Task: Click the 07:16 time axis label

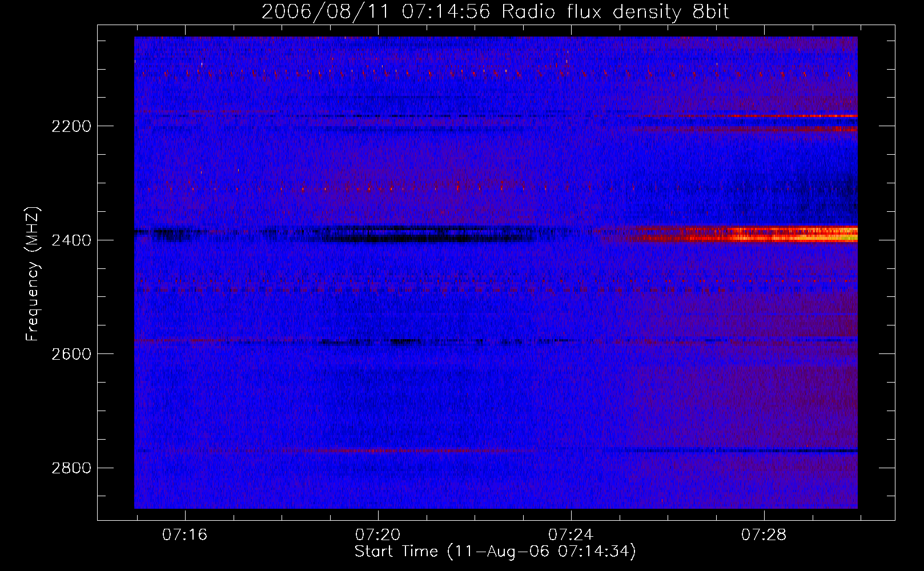Action: (x=185, y=535)
